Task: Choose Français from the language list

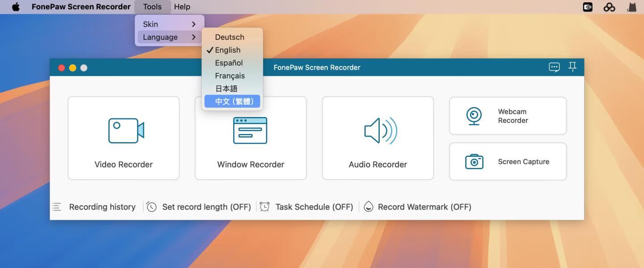Action: tap(230, 75)
